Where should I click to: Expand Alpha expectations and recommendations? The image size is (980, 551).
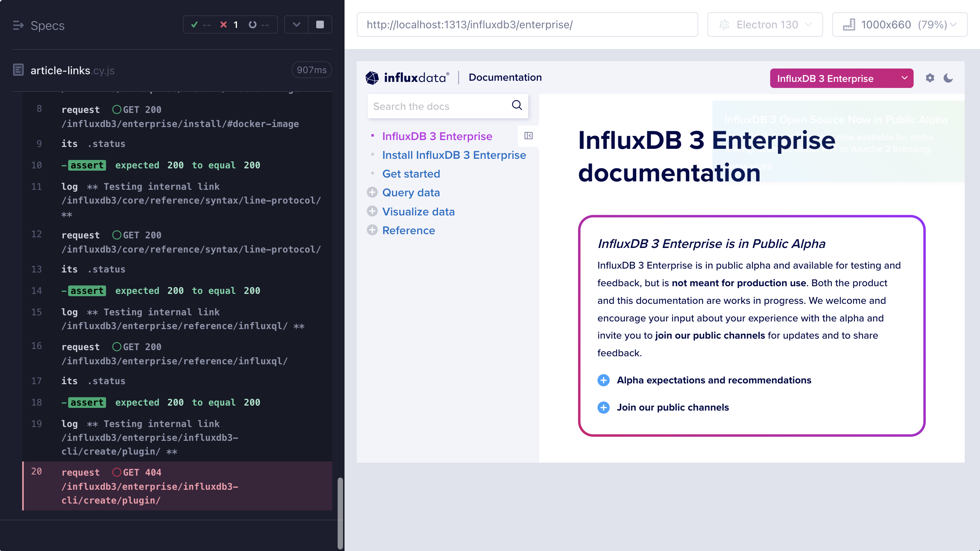704,380
